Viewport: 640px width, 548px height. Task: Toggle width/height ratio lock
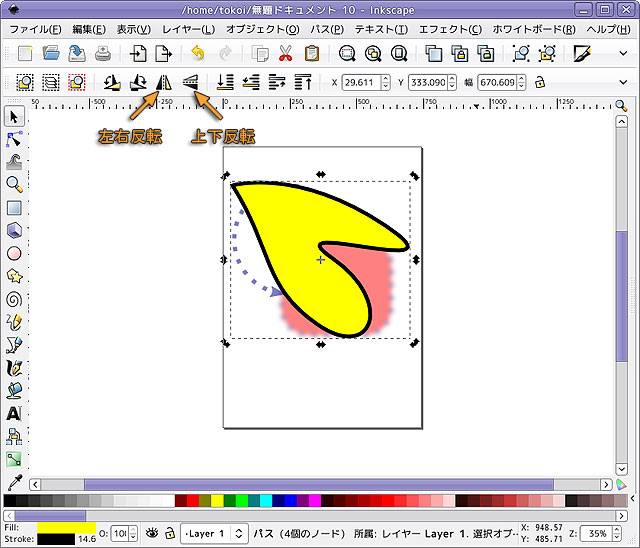coord(540,83)
